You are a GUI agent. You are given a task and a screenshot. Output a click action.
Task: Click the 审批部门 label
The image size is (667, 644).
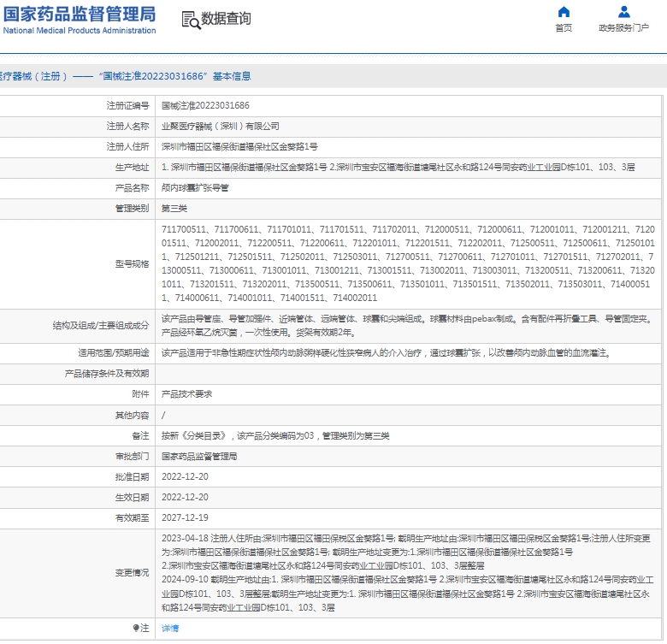[x=132, y=456]
